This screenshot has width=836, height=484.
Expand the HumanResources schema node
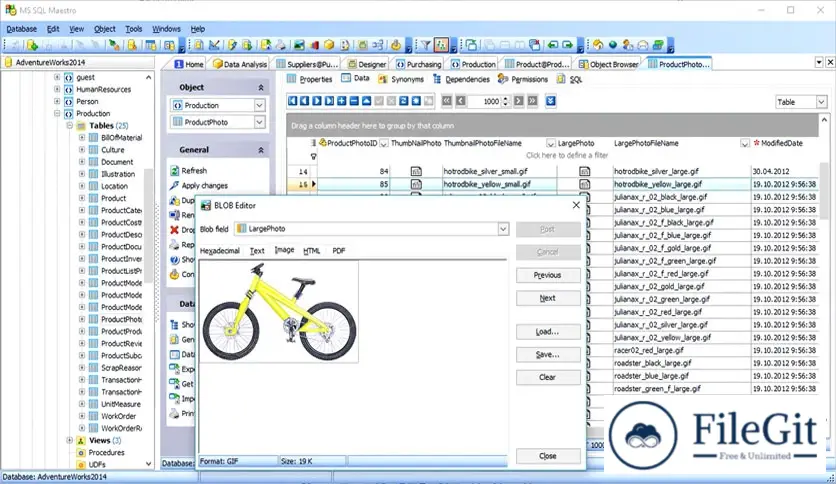(57, 89)
